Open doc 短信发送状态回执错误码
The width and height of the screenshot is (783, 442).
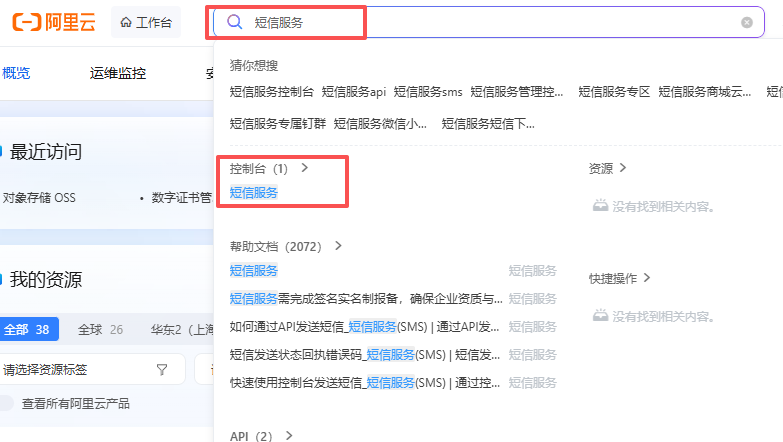[365, 355]
